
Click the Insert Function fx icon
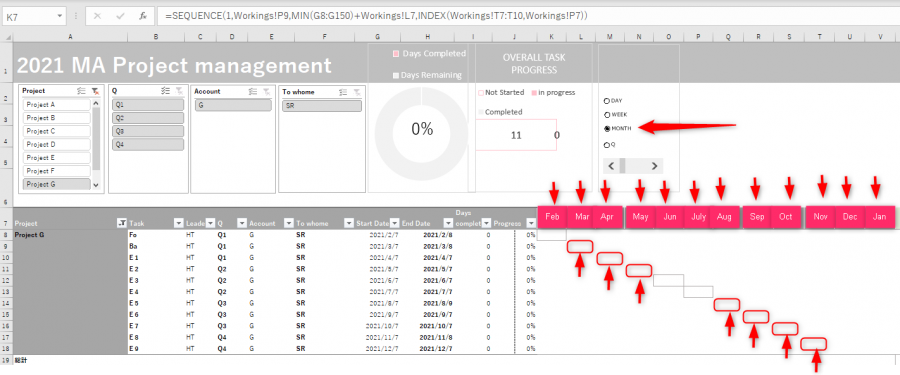[x=143, y=16]
